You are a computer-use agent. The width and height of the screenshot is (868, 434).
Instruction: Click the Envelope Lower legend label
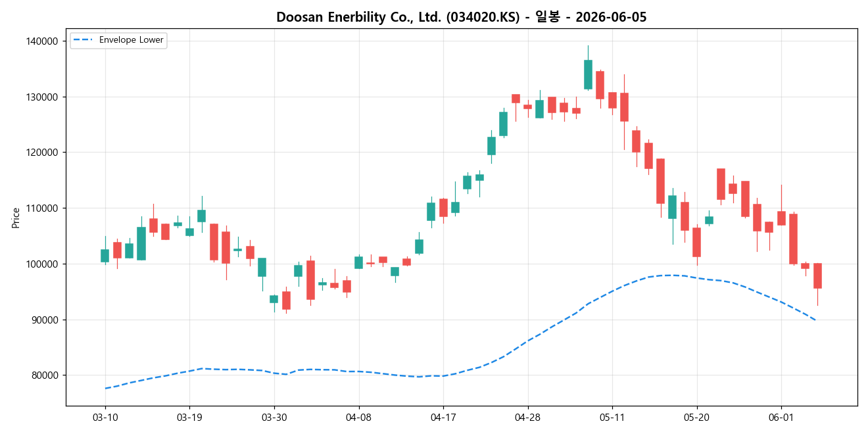pos(131,40)
